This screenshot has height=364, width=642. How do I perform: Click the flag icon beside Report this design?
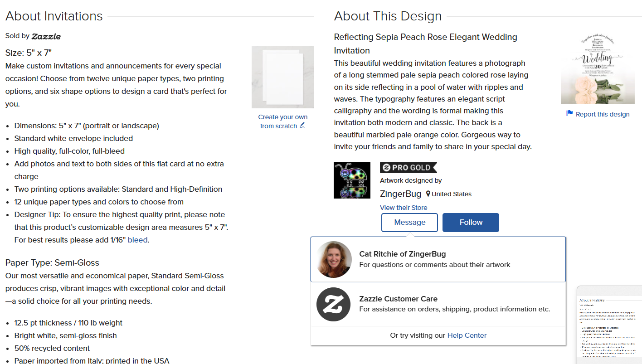click(569, 113)
